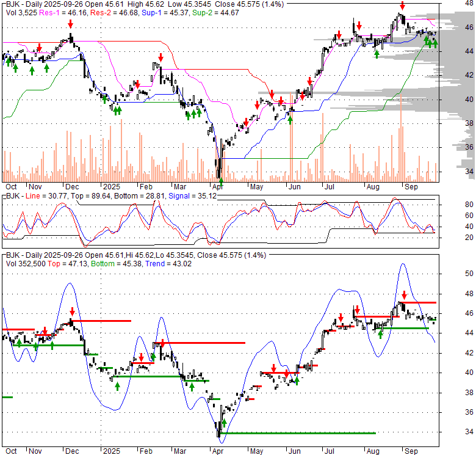Click the top chart's BJK Daily 2025-09-26 header line
This screenshot has width=476, height=455.
(x=145, y=4)
